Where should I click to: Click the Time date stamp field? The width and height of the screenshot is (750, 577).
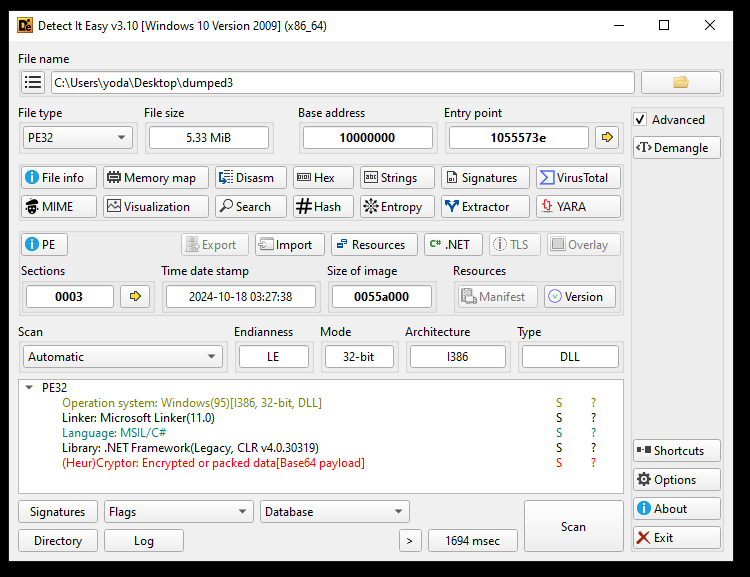pyautogui.click(x=240, y=297)
